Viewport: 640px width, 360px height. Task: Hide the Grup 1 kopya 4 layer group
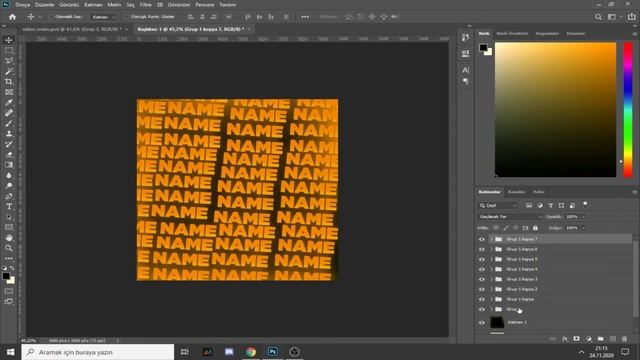(x=482, y=269)
